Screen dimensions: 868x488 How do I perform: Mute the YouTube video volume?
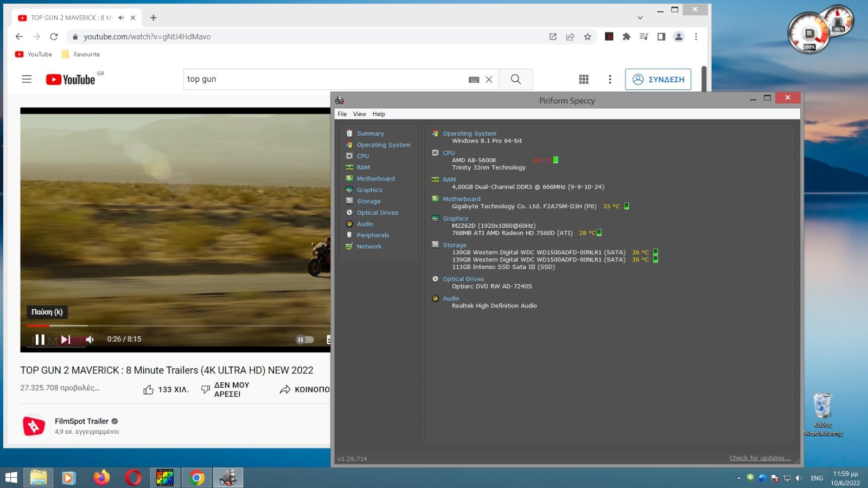point(90,339)
